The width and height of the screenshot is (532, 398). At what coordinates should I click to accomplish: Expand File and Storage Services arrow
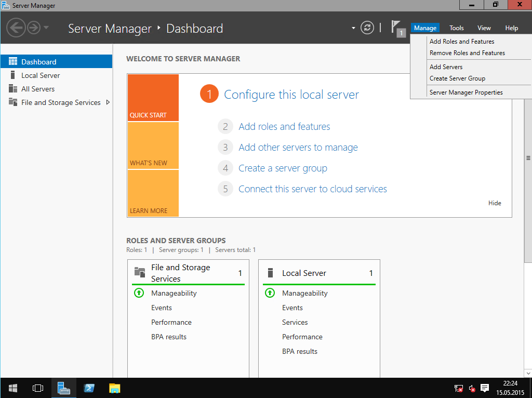[108, 102]
